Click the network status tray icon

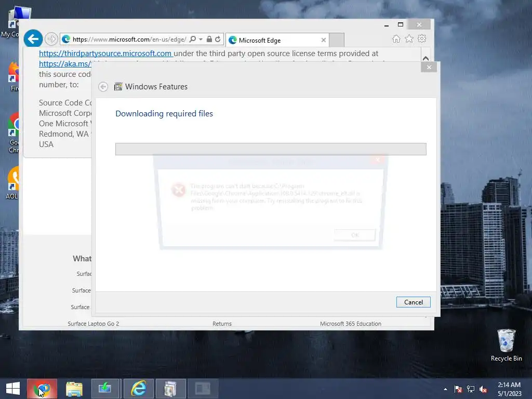click(471, 389)
